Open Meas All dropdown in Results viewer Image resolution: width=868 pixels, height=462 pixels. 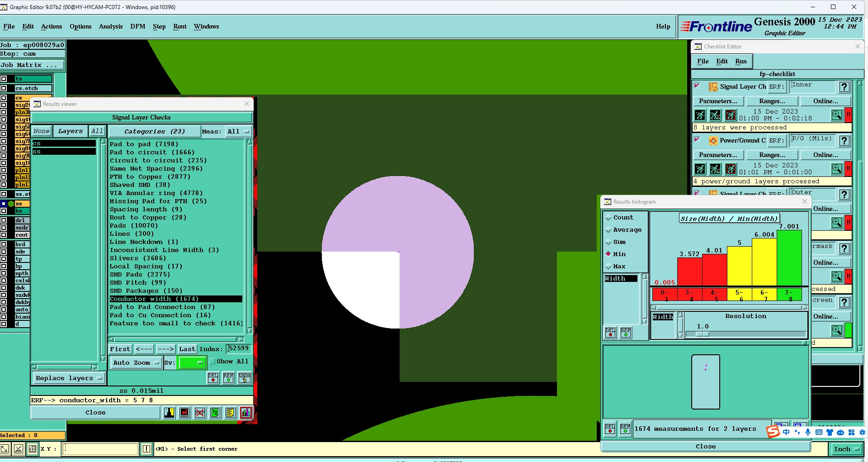[239, 131]
